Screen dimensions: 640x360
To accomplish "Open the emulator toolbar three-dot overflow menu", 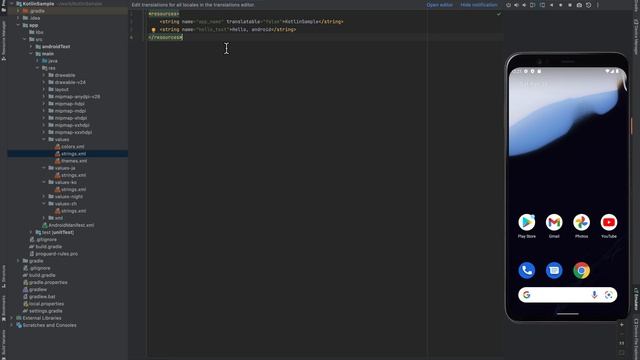I will click(598, 5).
